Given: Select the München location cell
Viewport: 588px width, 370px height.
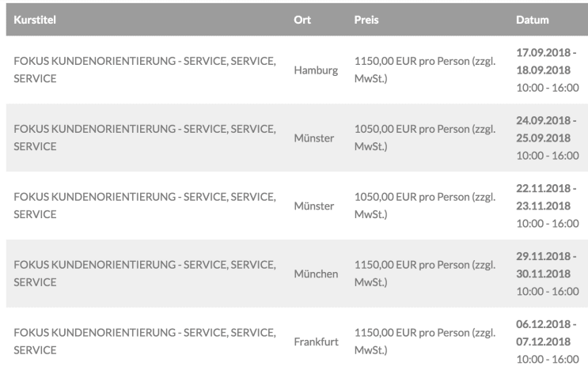Looking at the screenshot, I should coord(316,274).
